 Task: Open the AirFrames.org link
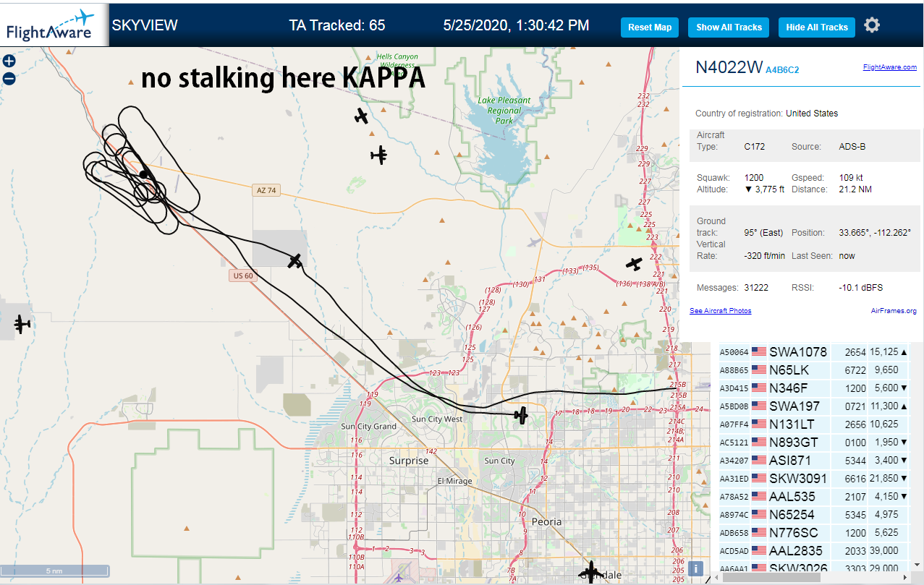[894, 311]
